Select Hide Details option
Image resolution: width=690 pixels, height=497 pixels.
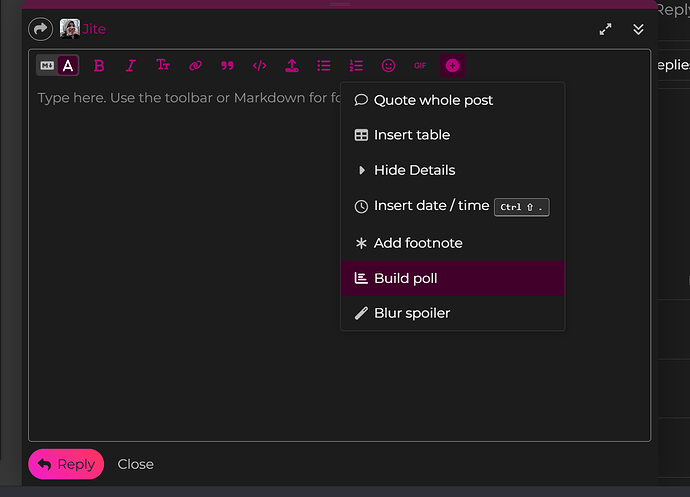click(x=452, y=170)
